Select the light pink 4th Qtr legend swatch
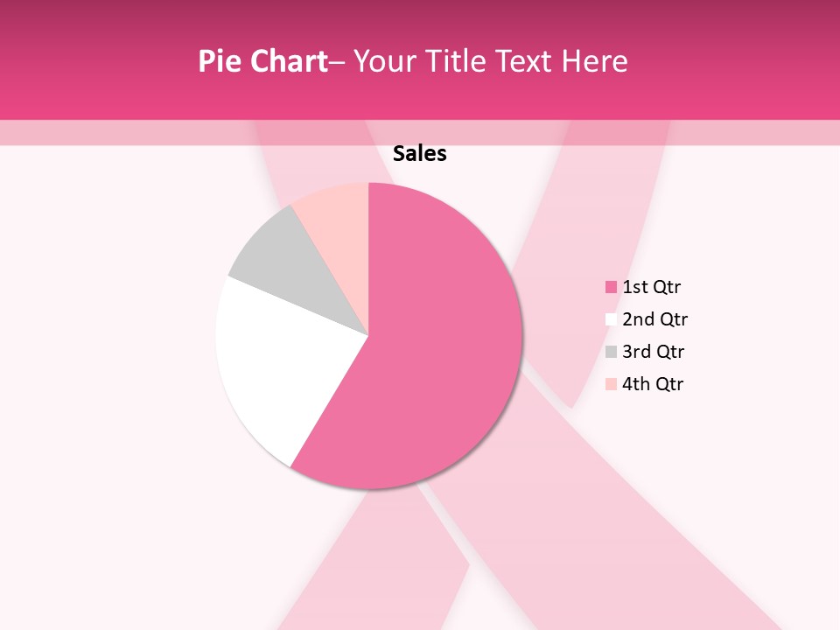Screen dimensions: 840x630 tap(611, 384)
